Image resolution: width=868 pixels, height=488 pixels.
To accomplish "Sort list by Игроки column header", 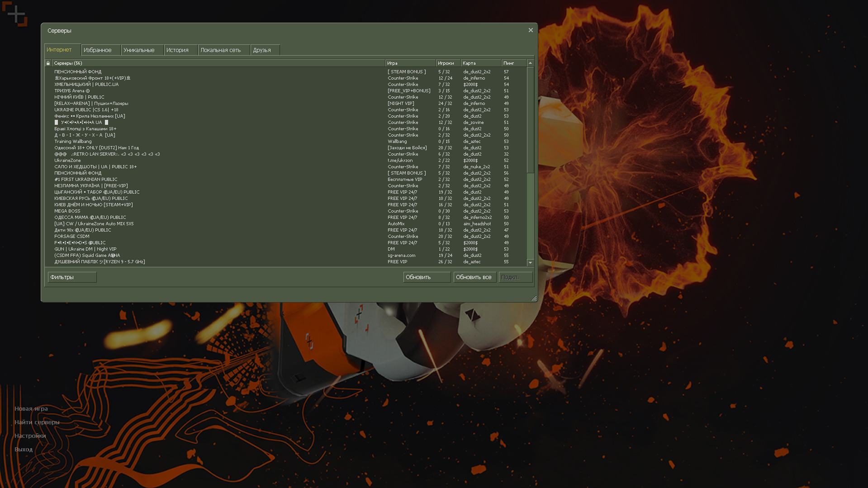I will tap(447, 63).
